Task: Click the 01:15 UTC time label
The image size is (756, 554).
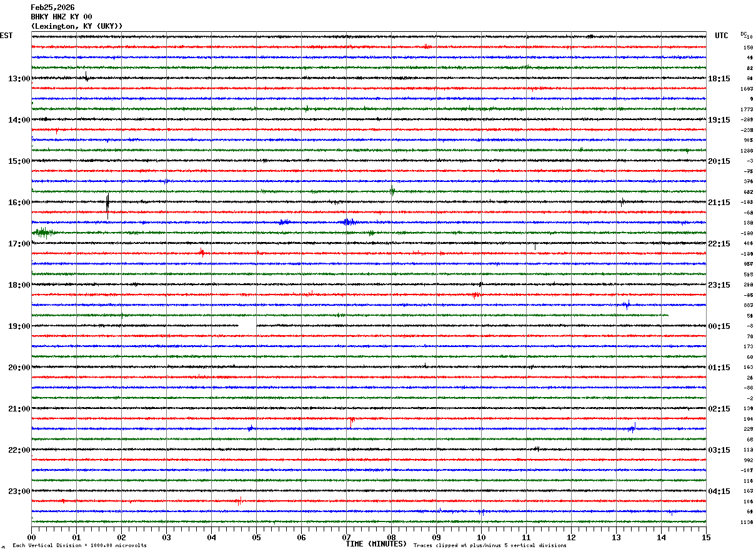Action: pos(719,368)
